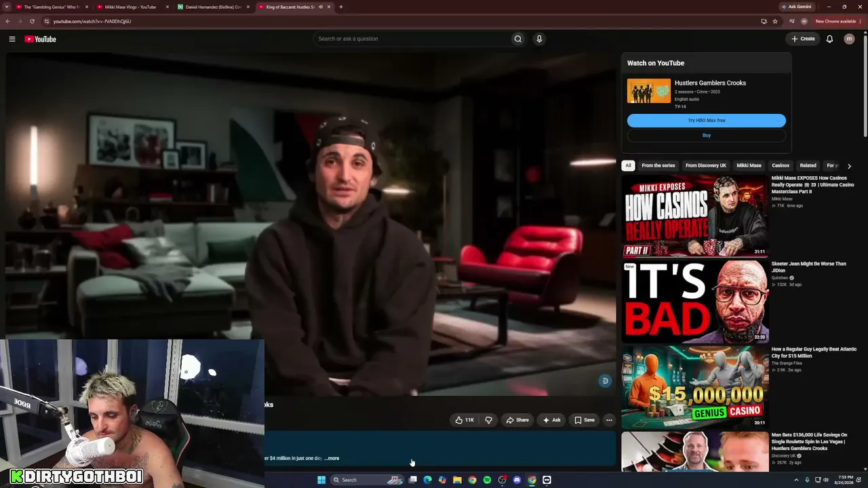This screenshot has height=488, width=868.
Task: Filter by Casinos chip
Action: 781,165
